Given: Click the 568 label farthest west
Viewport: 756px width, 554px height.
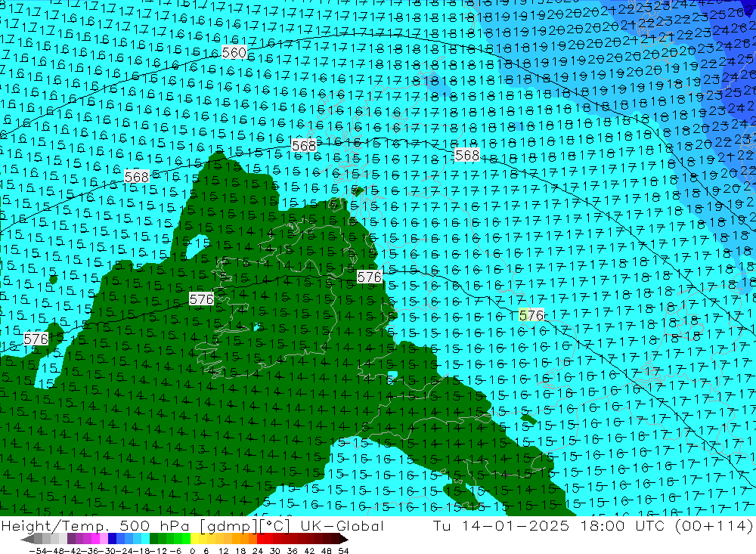Looking at the screenshot, I should pos(136,177).
